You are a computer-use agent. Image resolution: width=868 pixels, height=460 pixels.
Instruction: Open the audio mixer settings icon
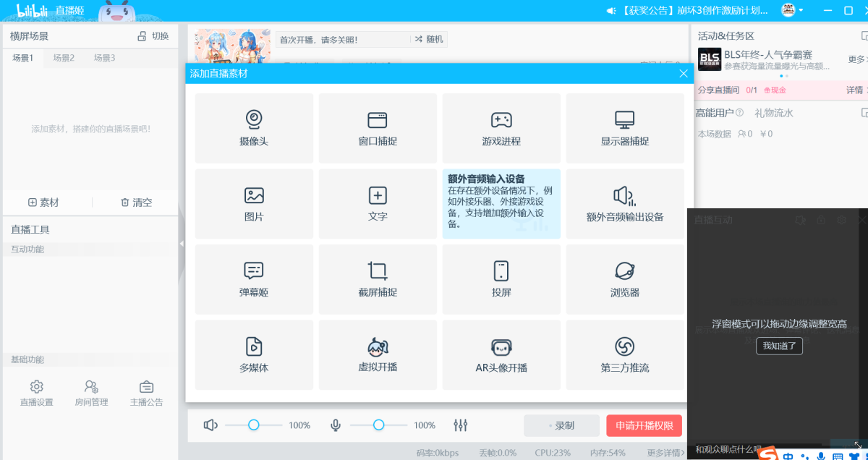[x=461, y=425]
